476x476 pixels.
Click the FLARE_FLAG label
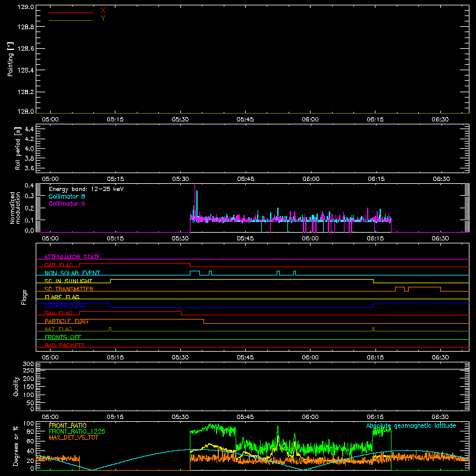(x=62, y=297)
